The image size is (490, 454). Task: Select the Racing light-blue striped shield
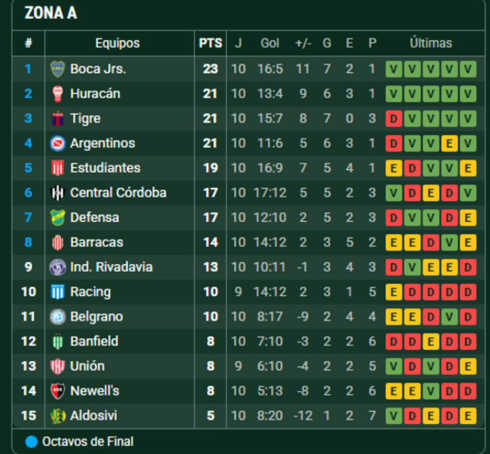coord(57,292)
